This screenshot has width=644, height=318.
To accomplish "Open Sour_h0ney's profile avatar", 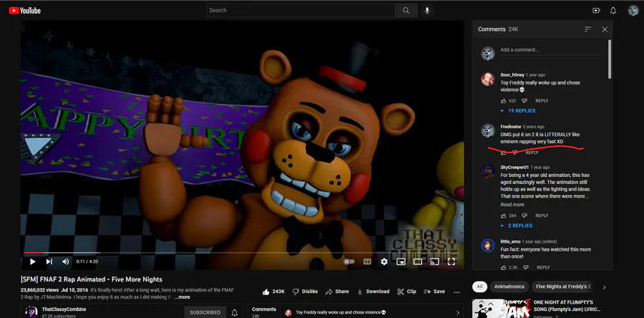I will (x=488, y=79).
